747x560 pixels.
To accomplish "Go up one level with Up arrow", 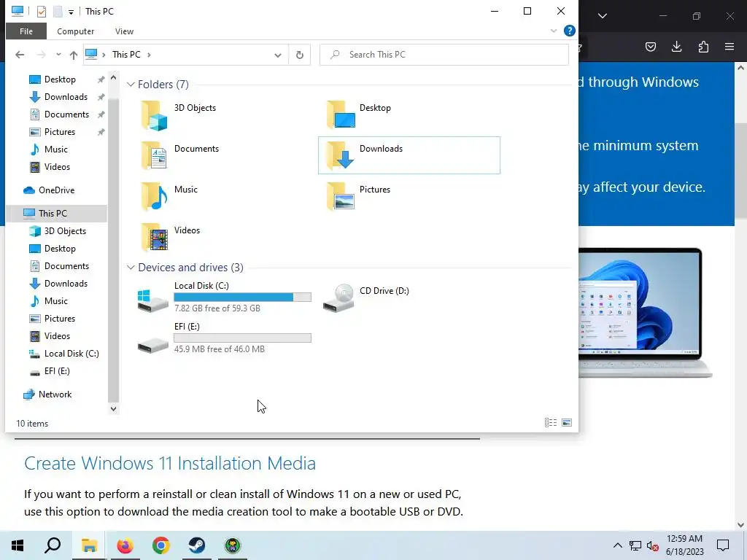I will [74, 55].
